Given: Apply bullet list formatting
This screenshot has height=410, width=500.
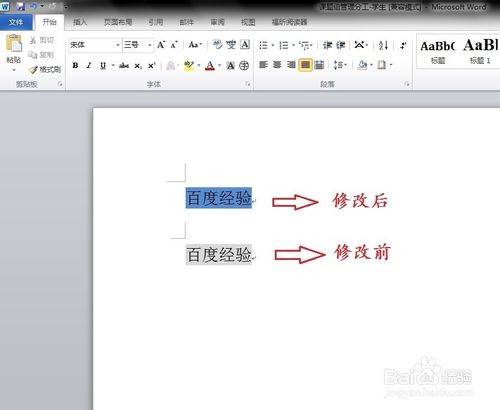Looking at the screenshot, I should [x=263, y=45].
